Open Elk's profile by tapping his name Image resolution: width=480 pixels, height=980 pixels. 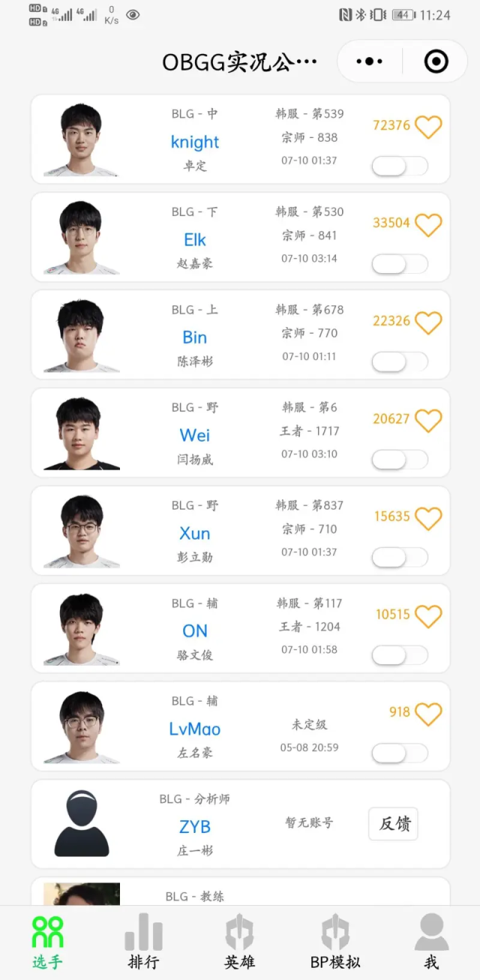[194, 239]
